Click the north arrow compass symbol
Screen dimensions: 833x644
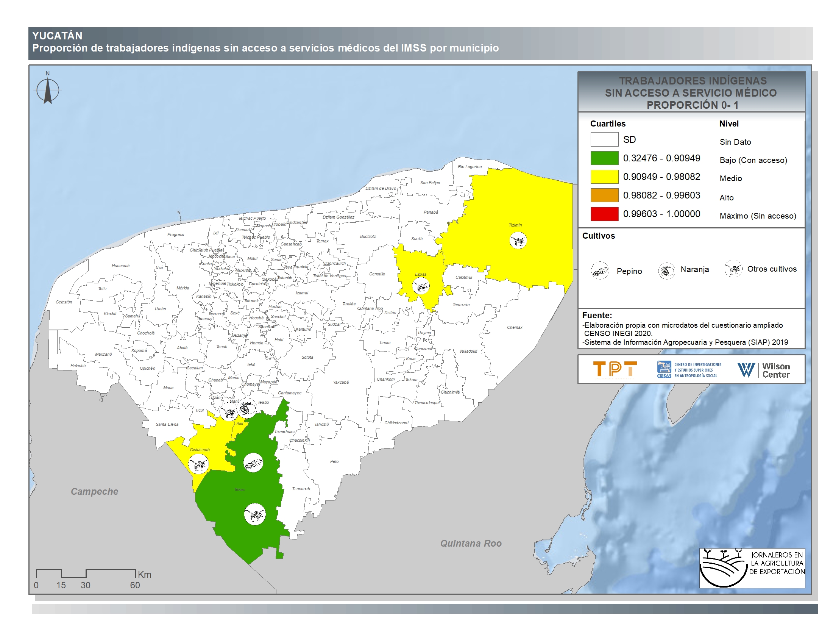coord(48,90)
